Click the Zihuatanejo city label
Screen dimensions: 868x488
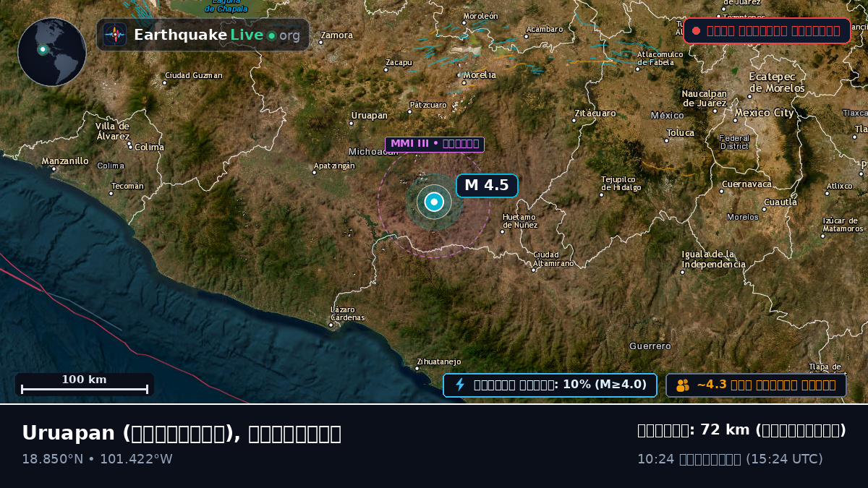[x=438, y=361]
